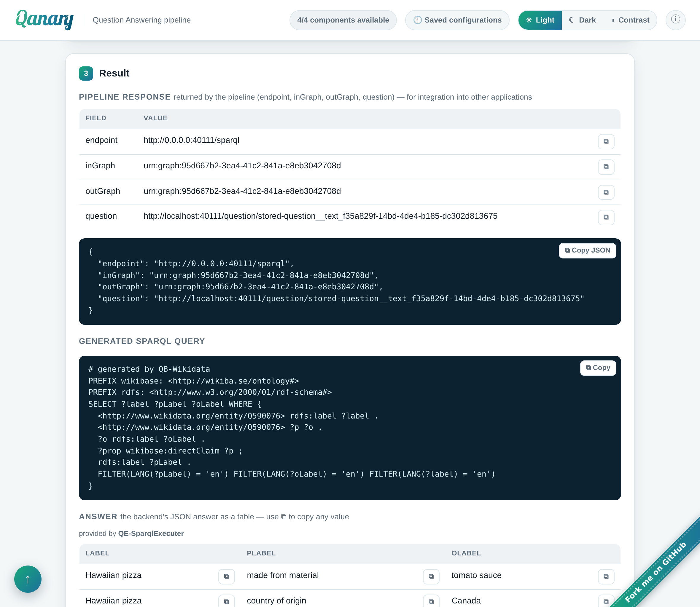Screen dimensions: 700x607
Task: Click the 'Question Answering pipeline' subtitle
Action: coord(141,20)
